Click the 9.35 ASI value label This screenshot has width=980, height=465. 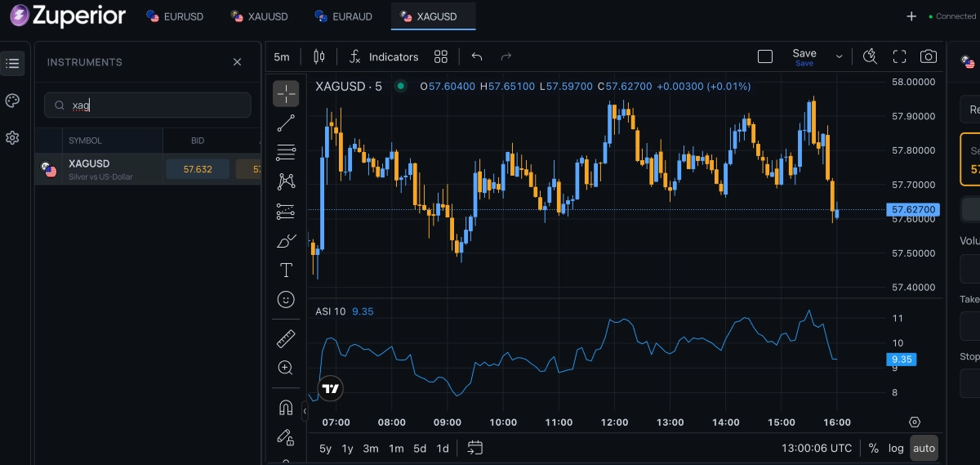[x=902, y=360]
